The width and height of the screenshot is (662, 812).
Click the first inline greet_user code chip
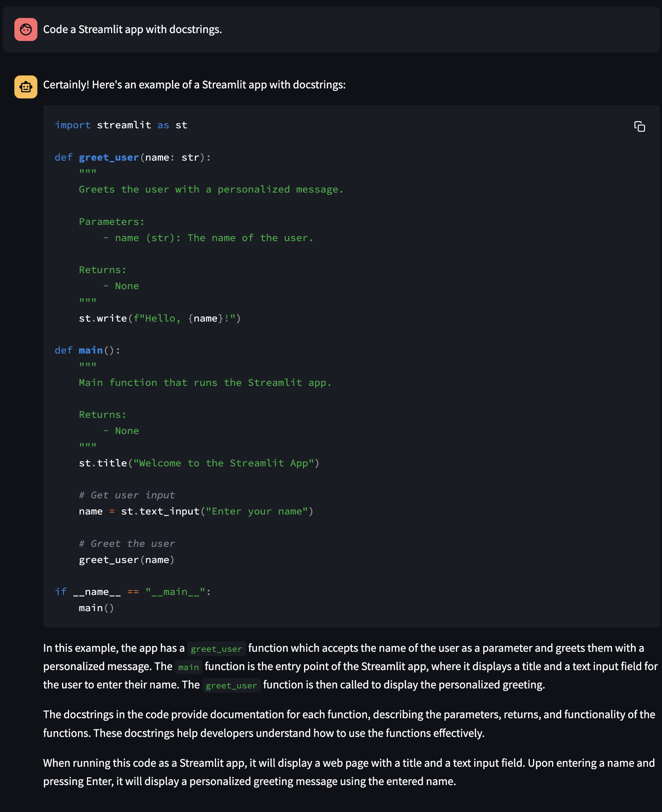tap(216, 649)
